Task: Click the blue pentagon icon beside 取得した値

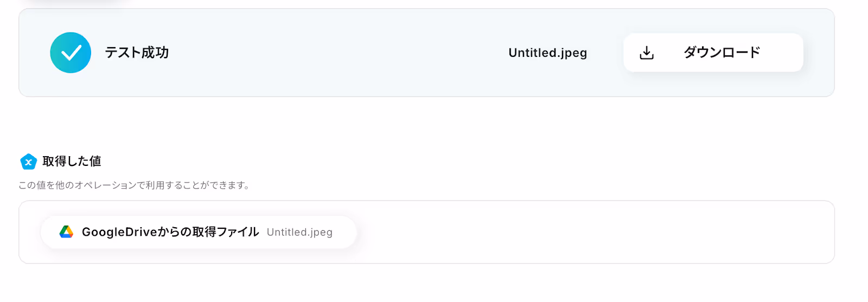Action: (28, 162)
